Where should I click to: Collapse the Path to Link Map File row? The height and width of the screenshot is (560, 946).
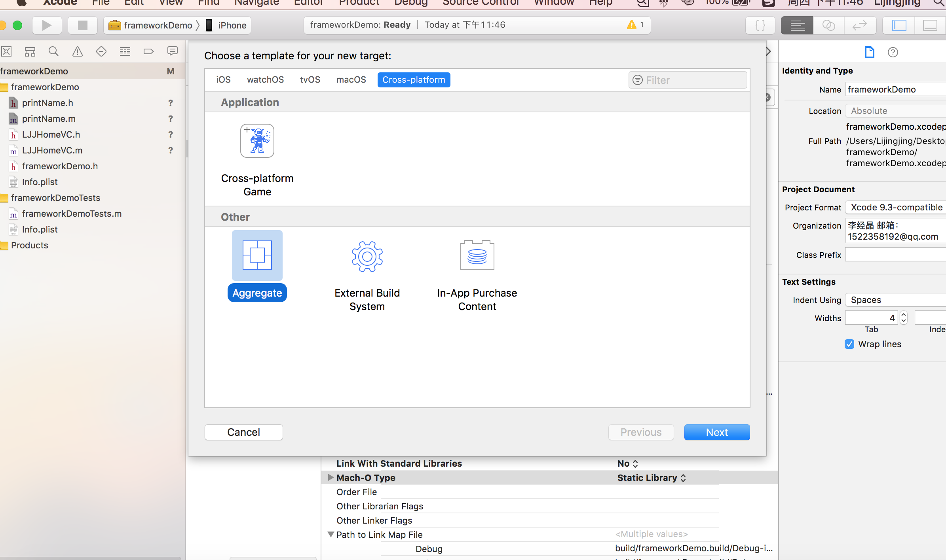(x=331, y=534)
